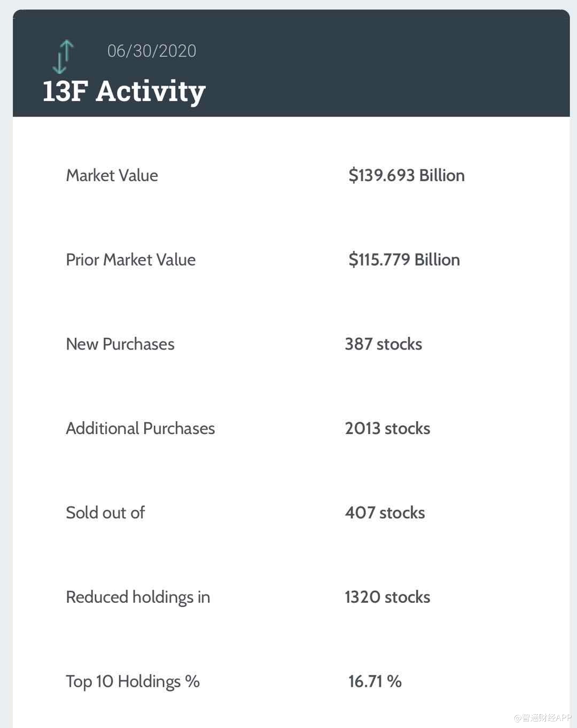Open the 2013 stocks value

pyautogui.click(x=387, y=429)
